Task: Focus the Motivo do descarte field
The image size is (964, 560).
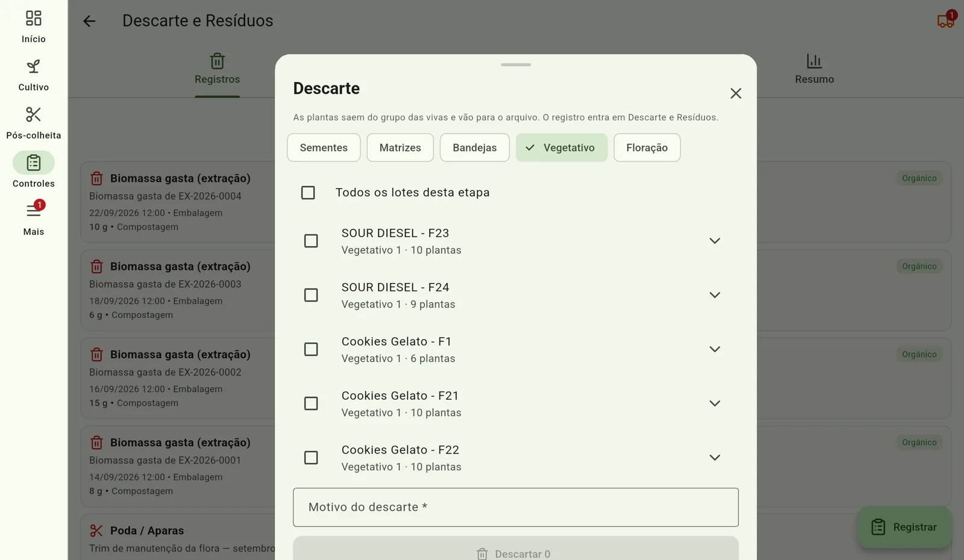Action: click(x=516, y=508)
